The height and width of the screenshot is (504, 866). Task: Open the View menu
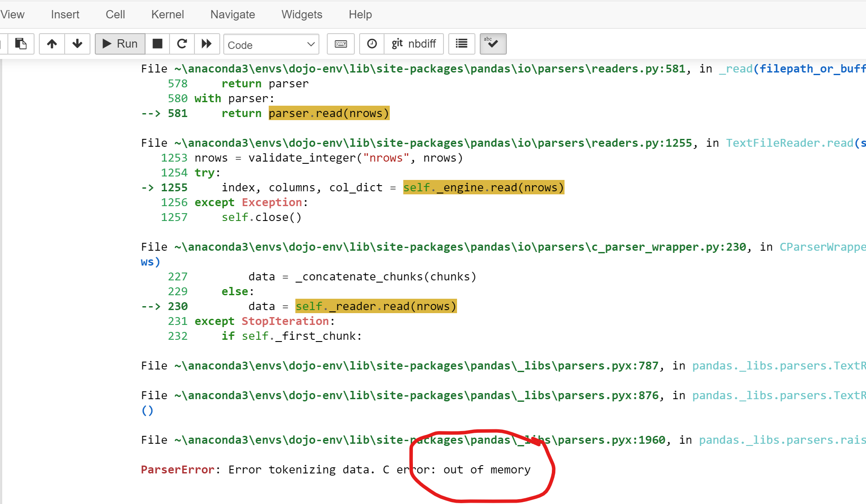tap(12, 14)
